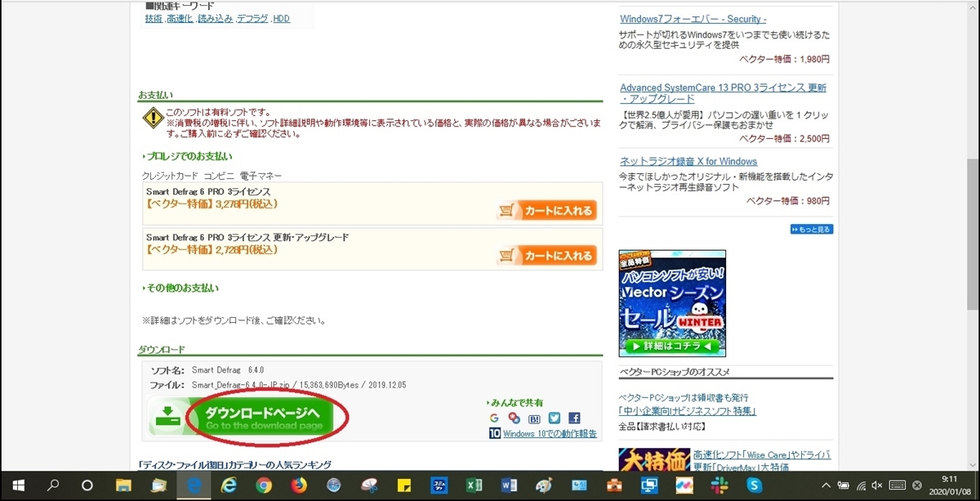Image resolution: width=980 pixels, height=501 pixels.
Task: Launch Internet Explorer from taskbar
Action: (229, 485)
